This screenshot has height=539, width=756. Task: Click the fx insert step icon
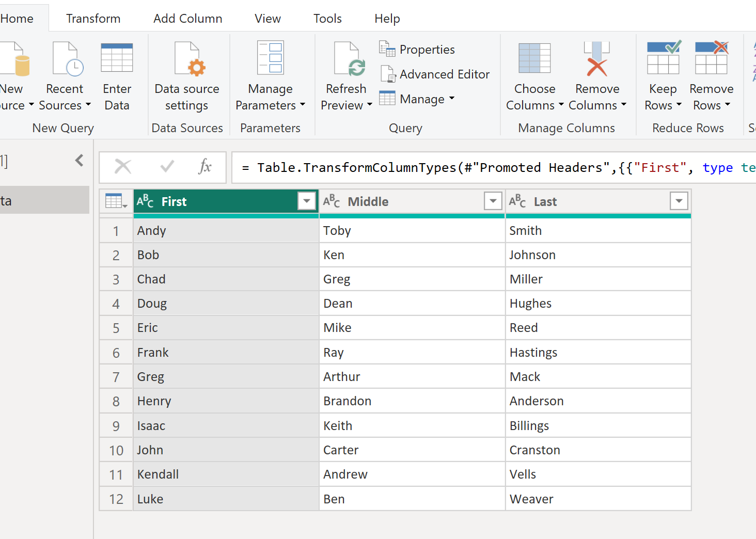tap(206, 167)
